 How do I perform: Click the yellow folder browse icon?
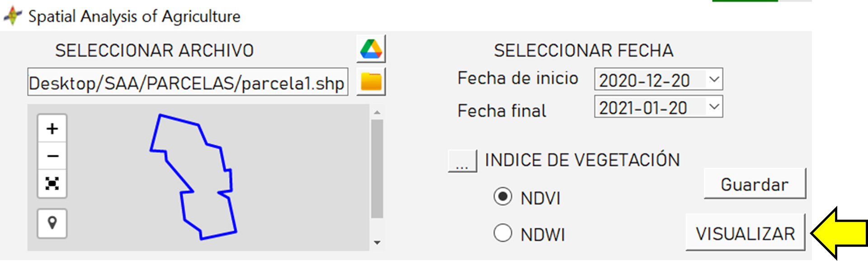tap(371, 82)
